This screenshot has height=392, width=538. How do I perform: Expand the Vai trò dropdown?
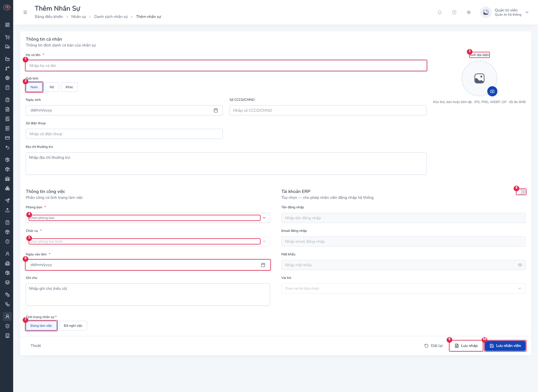(x=403, y=288)
